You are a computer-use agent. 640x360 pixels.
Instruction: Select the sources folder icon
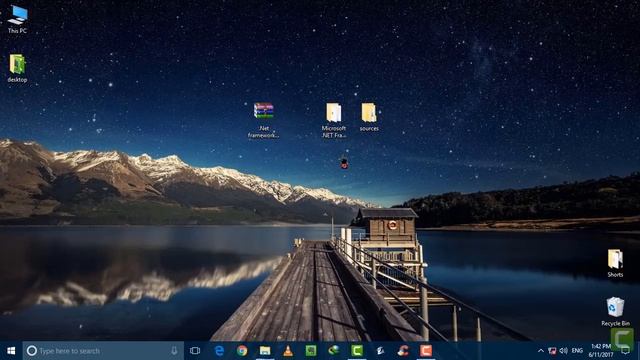tap(369, 117)
